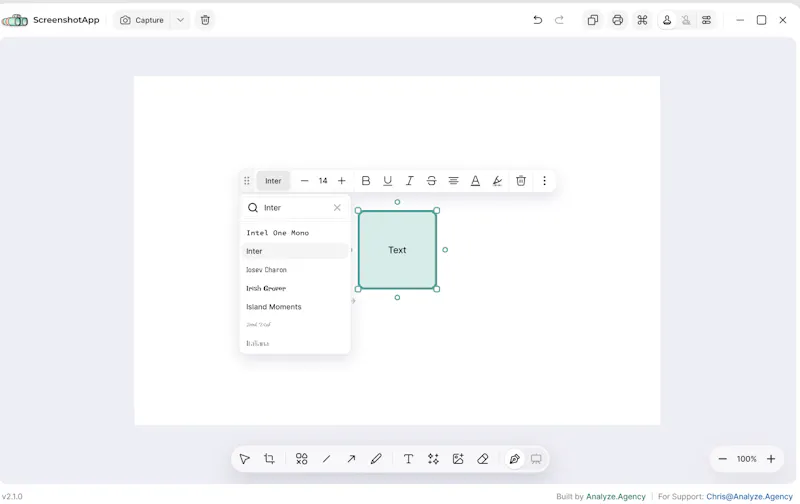Click the teal Text box shape
The image size is (800, 504).
[x=397, y=250]
